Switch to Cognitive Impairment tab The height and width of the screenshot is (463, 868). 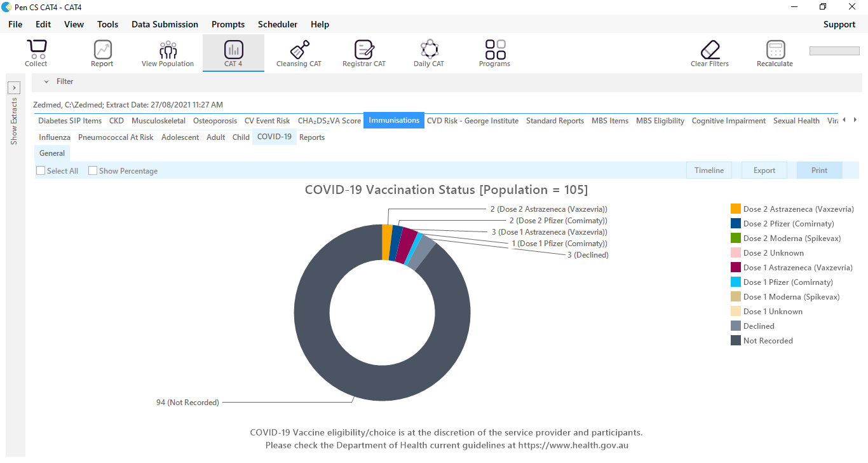pyautogui.click(x=729, y=121)
